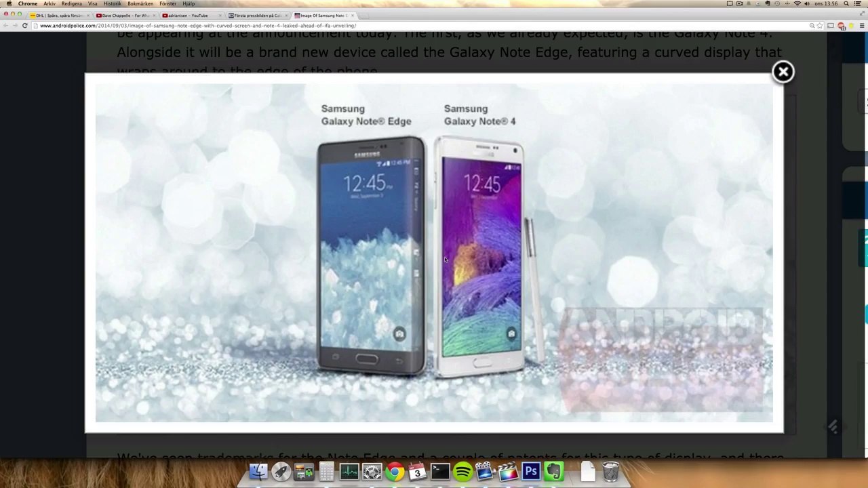Screen dimensions: 868x488
Task: Open the Apple menu
Action: point(9,4)
